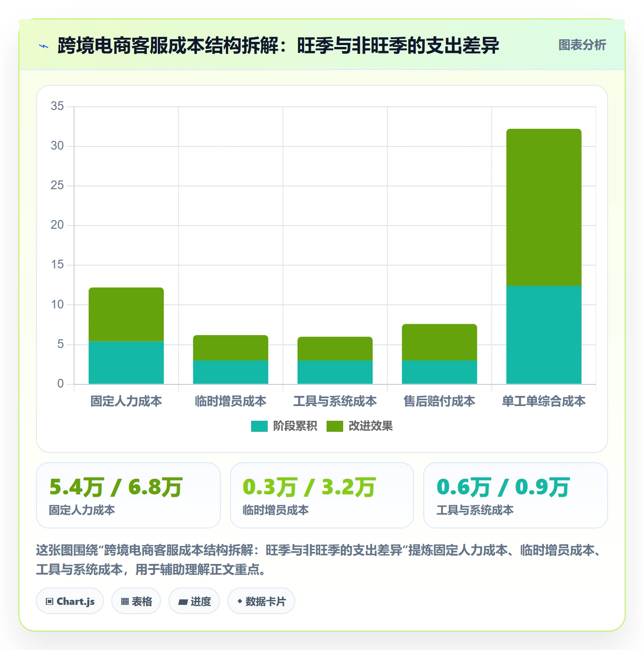The height and width of the screenshot is (650, 644).
Task: Click the teal segment of the 固定人力成本 bar
Action: point(126,363)
